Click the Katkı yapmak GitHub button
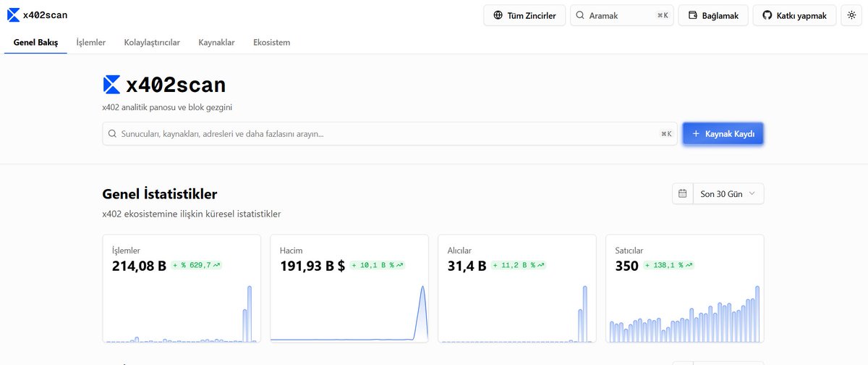868x365 pixels. 794,15
